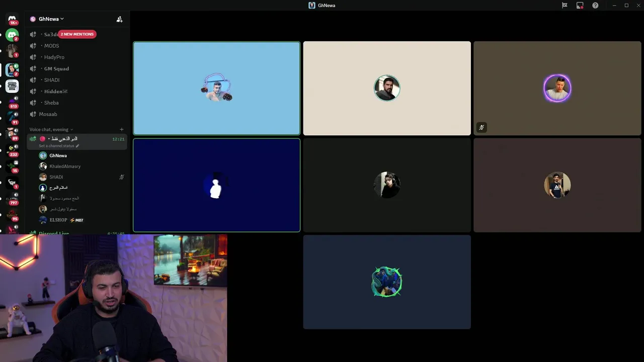This screenshot has width=644, height=362.
Task: Join the HadyPro voice channel
Action: tap(77, 57)
